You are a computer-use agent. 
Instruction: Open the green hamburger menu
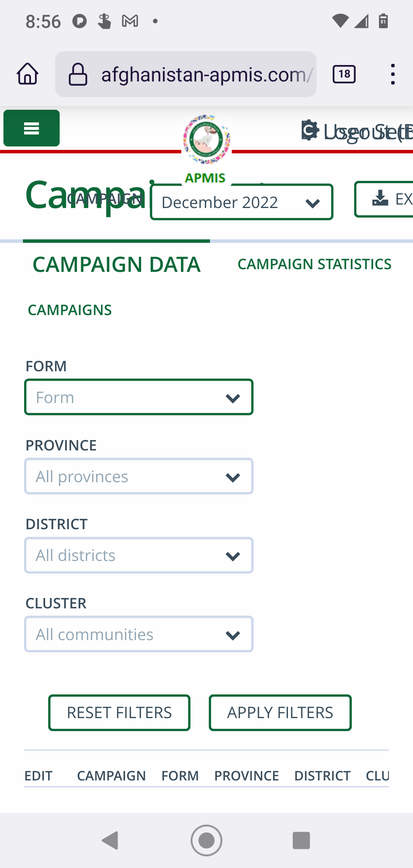coord(31,128)
